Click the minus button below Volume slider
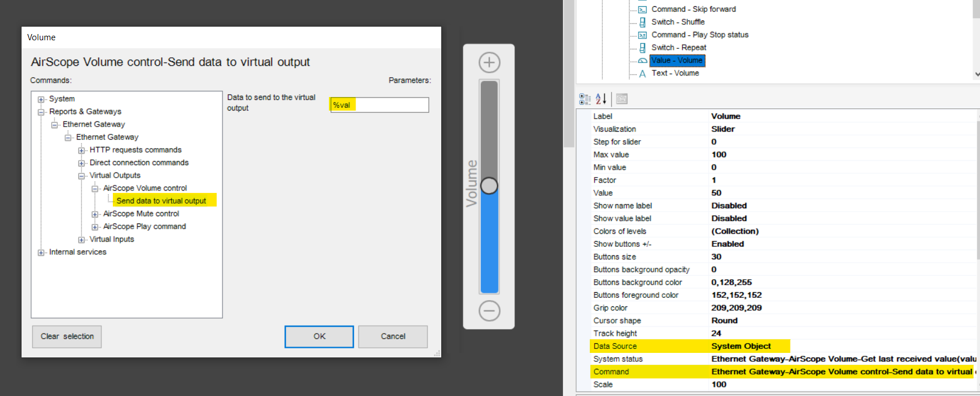Viewport: 980px width, 396px height. [x=489, y=311]
